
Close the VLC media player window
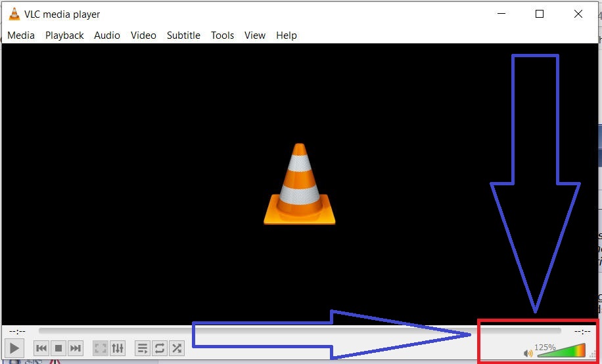(578, 14)
